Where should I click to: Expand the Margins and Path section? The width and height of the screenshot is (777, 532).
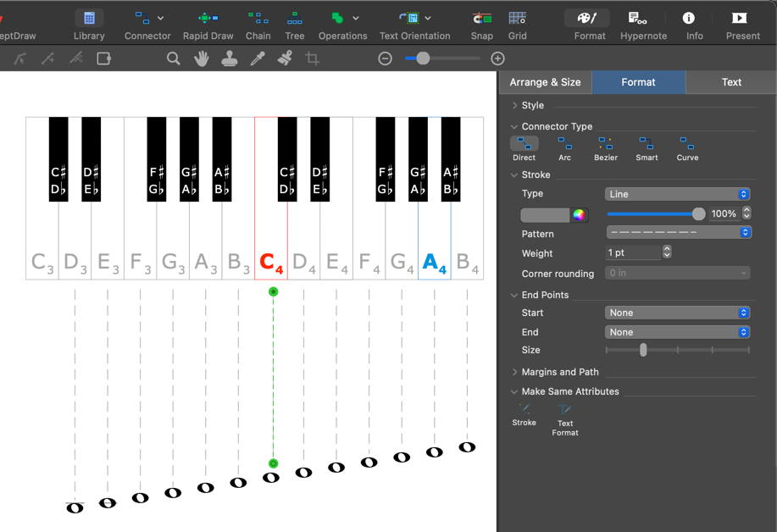coord(514,372)
